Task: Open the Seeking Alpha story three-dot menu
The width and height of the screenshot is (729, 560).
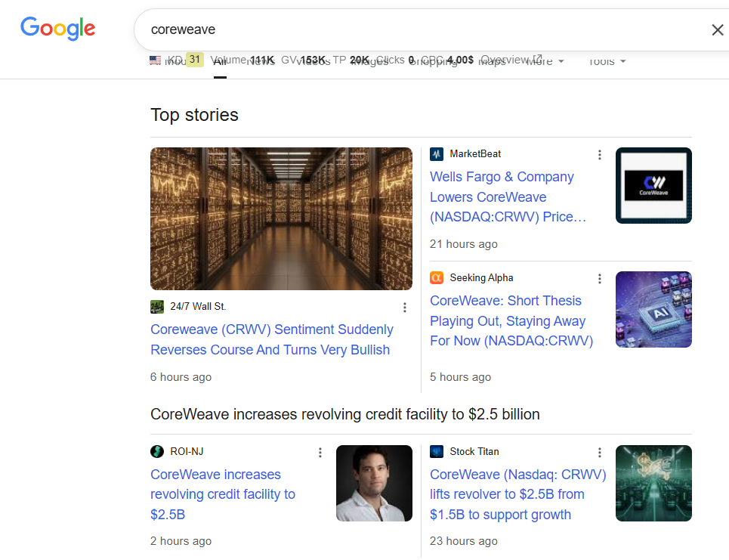Action: (600, 278)
